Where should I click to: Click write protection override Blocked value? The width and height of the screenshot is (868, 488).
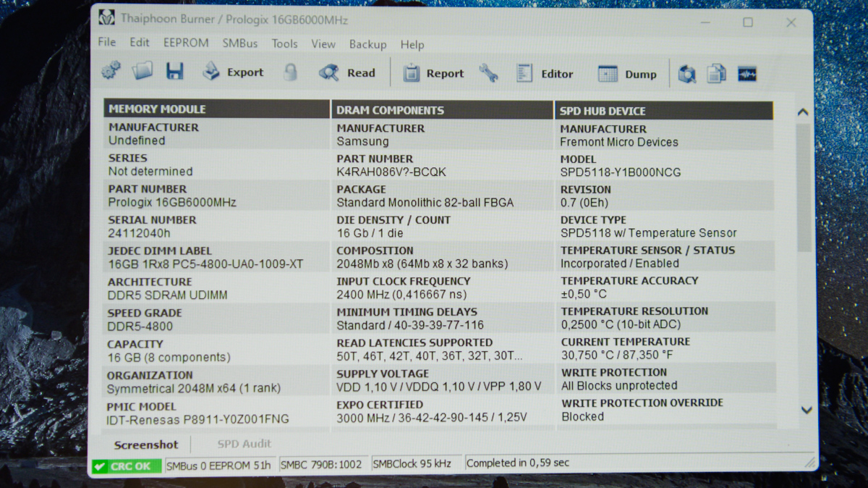point(583,416)
